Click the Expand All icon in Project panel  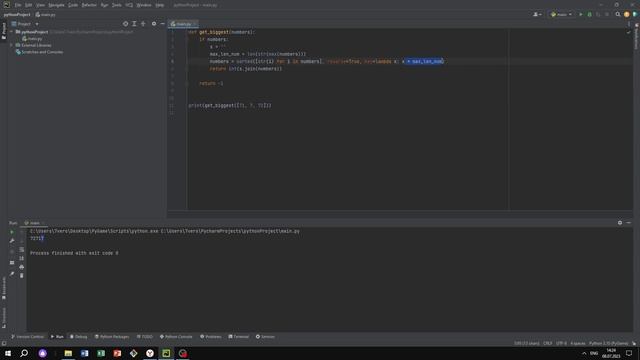tap(134, 24)
